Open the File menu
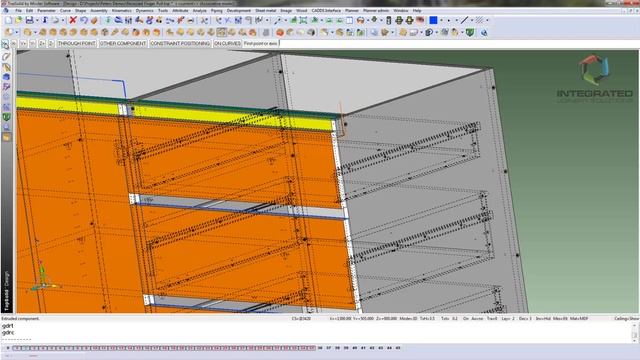 18,11
